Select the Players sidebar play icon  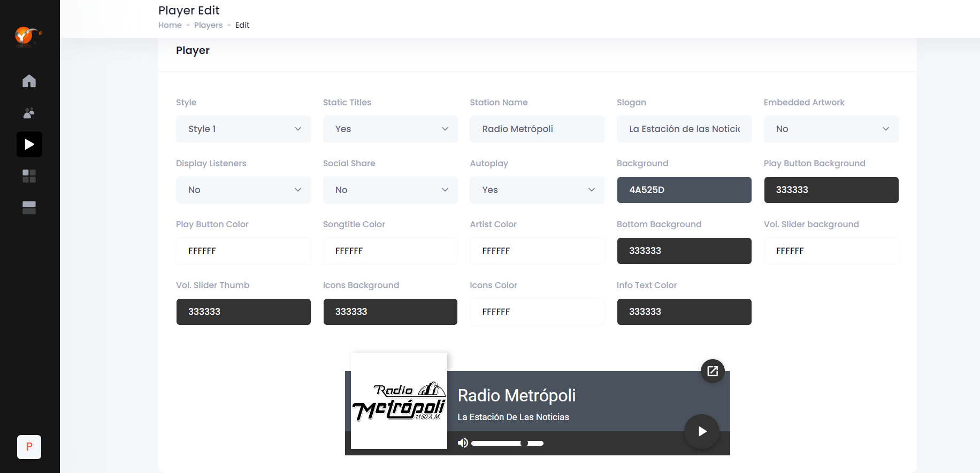[x=29, y=144]
